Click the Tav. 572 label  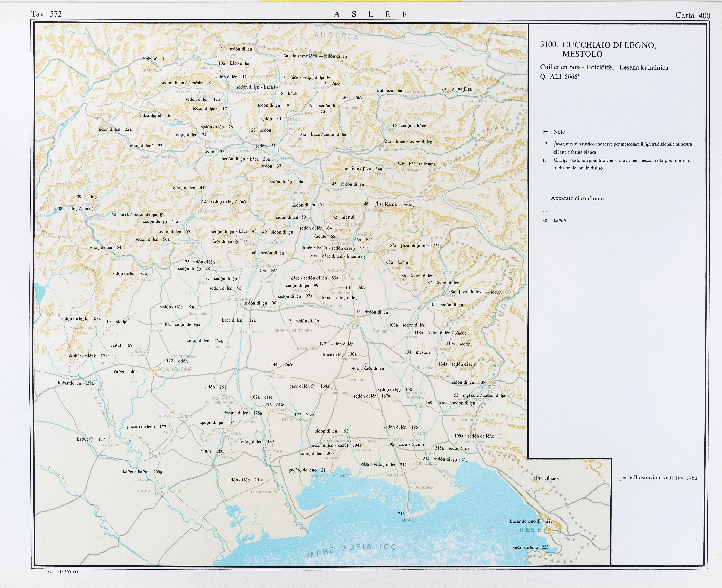[47, 14]
